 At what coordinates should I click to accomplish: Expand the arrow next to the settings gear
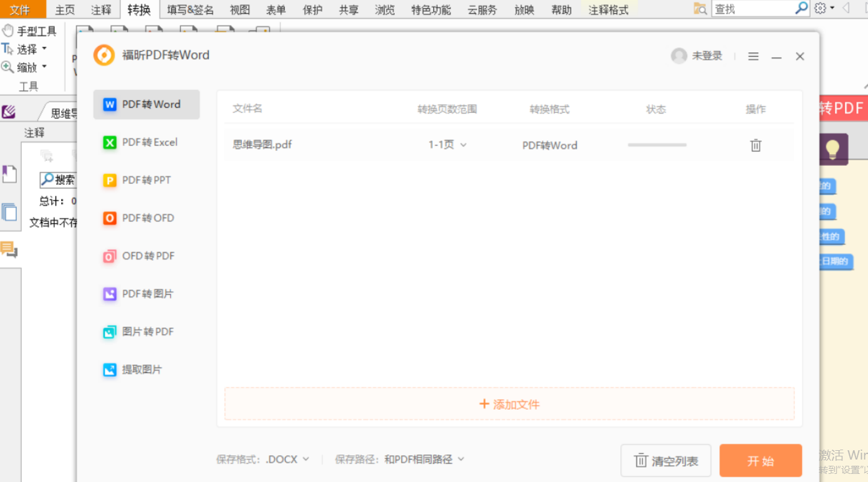(832, 9)
